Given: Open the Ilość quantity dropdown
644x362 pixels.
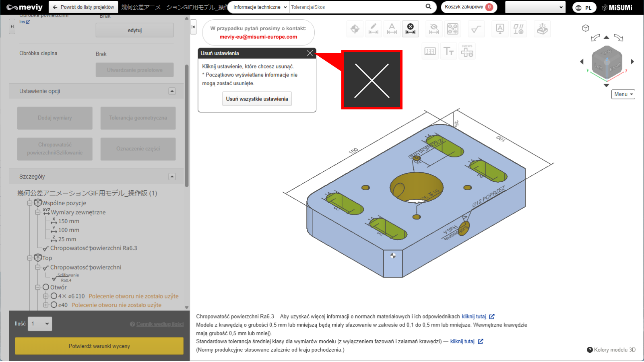Looking at the screenshot, I should (x=40, y=324).
